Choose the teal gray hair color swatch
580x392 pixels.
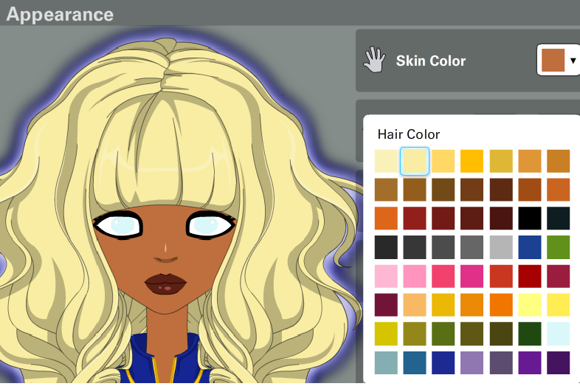pyautogui.click(x=387, y=362)
